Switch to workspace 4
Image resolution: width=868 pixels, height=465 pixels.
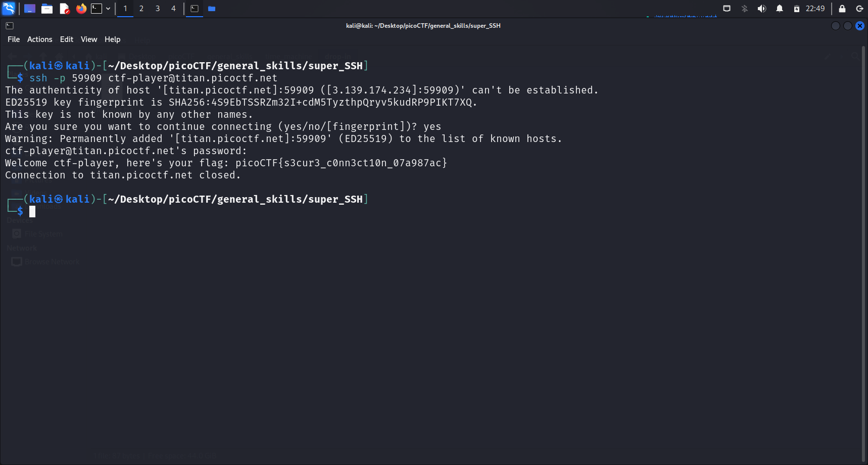pyautogui.click(x=173, y=9)
